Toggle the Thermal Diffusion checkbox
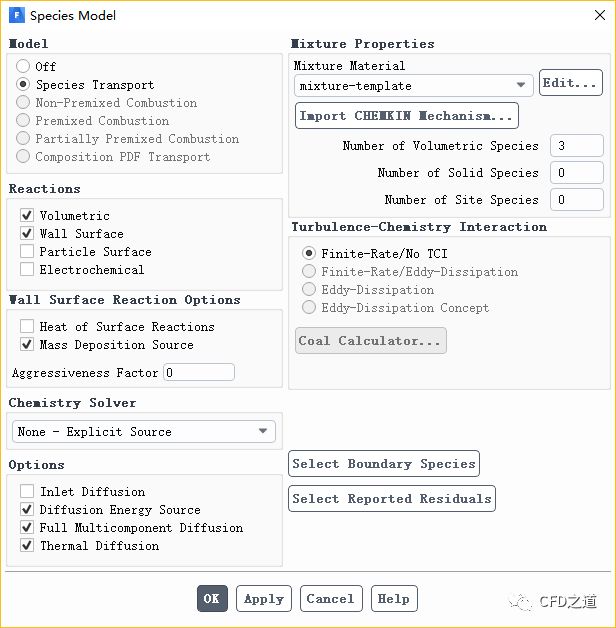Screen dimensions: 616x628 [x=27, y=545]
